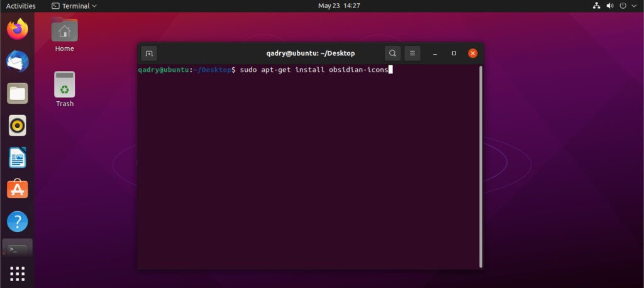
Task: Show Applications grid
Action: (x=18, y=274)
